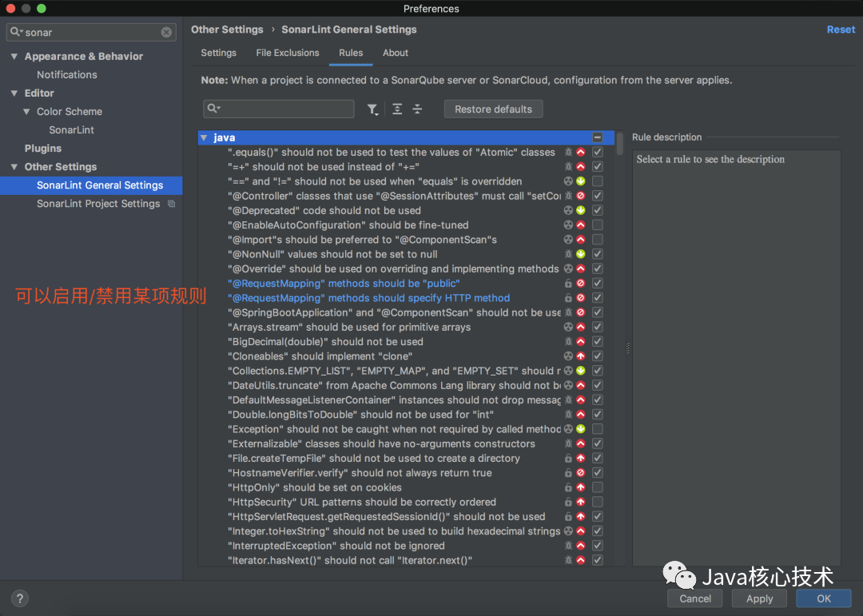Open SonarLint Project Settings
Screen dimensions: 863x616
click(98, 204)
